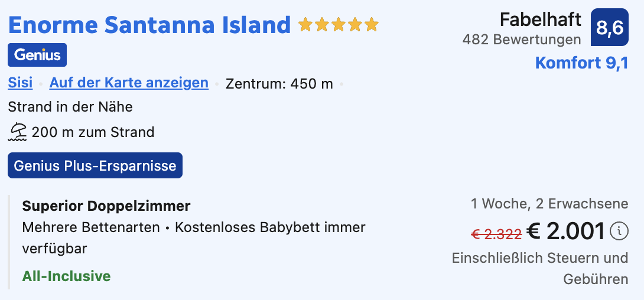Click the five-star rating icons
The width and height of the screenshot is (644, 300).
[338, 25]
